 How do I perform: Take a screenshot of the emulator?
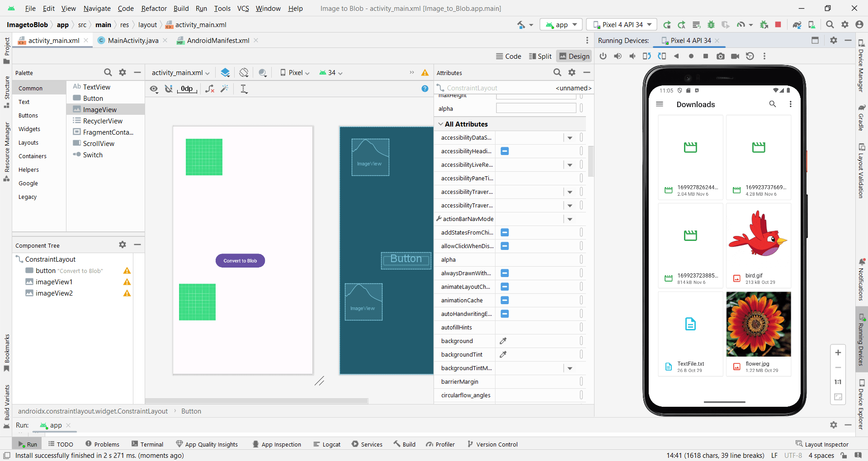click(x=720, y=56)
